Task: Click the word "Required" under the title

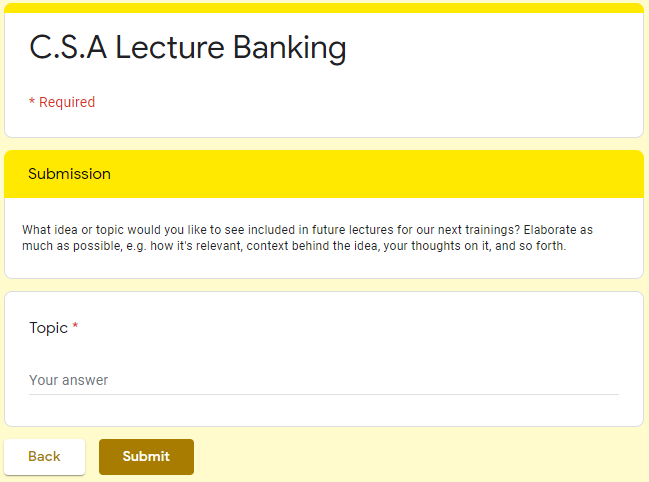Action: pyautogui.click(x=67, y=102)
